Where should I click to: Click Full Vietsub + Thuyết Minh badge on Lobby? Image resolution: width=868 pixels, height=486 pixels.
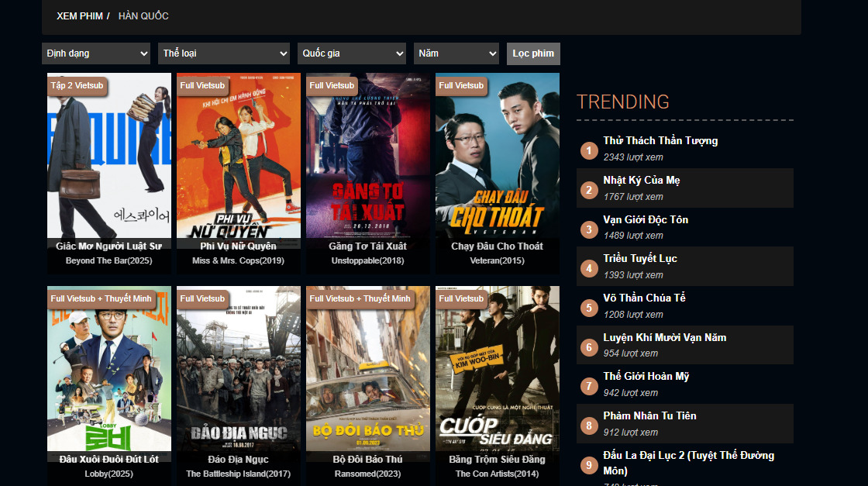coord(102,299)
